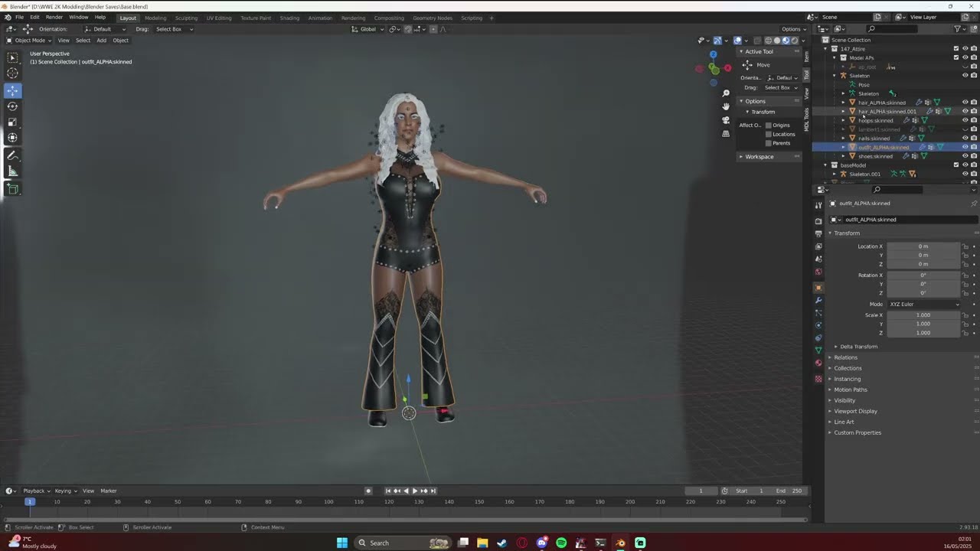Image resolution: width=980 pixels, height=551 pixels.
Task: Click the Windows Start button
Action: point(342,543)
